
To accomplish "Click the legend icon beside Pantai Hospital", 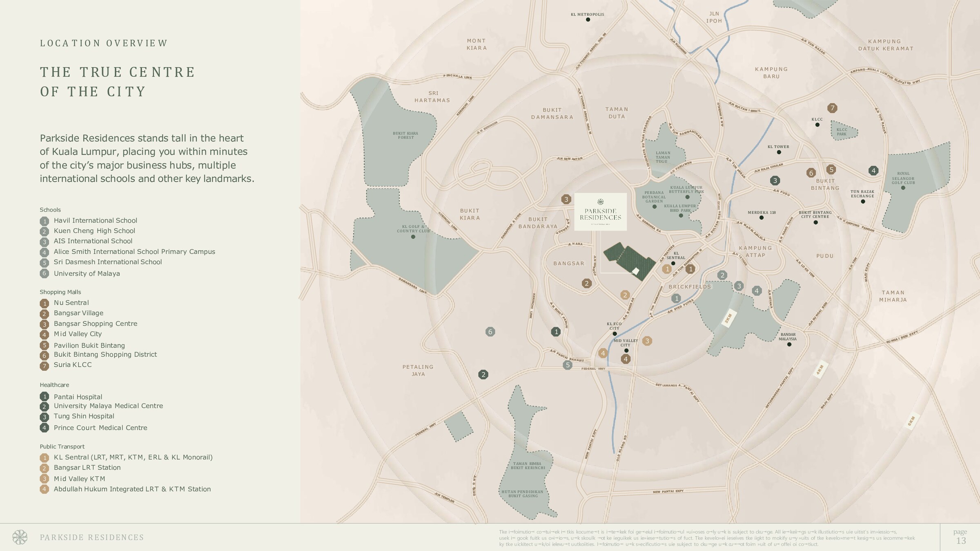I will click(x=45, y=396).
